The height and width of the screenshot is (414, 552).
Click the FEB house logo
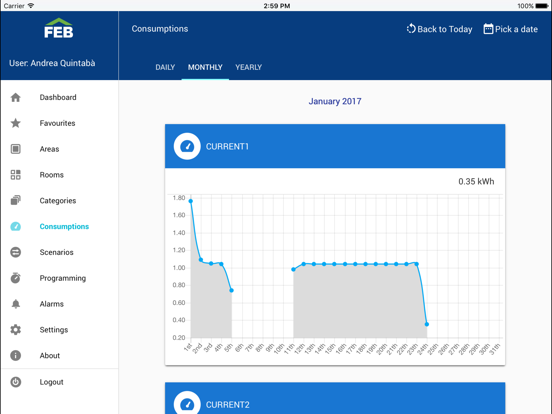tap(59, 28)
